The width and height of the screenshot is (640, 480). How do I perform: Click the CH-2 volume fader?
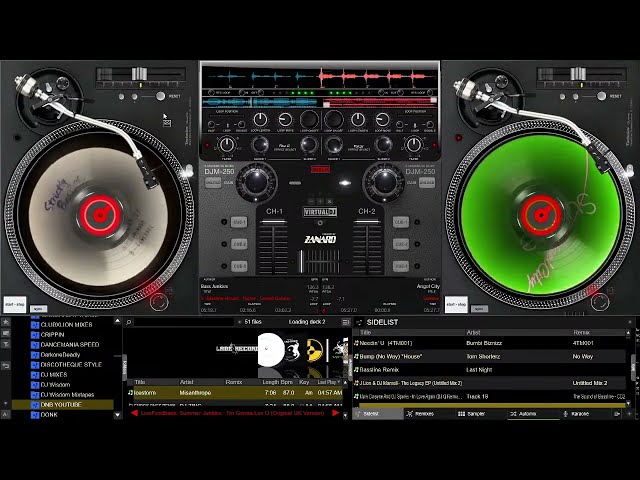(x=367, y=222)
